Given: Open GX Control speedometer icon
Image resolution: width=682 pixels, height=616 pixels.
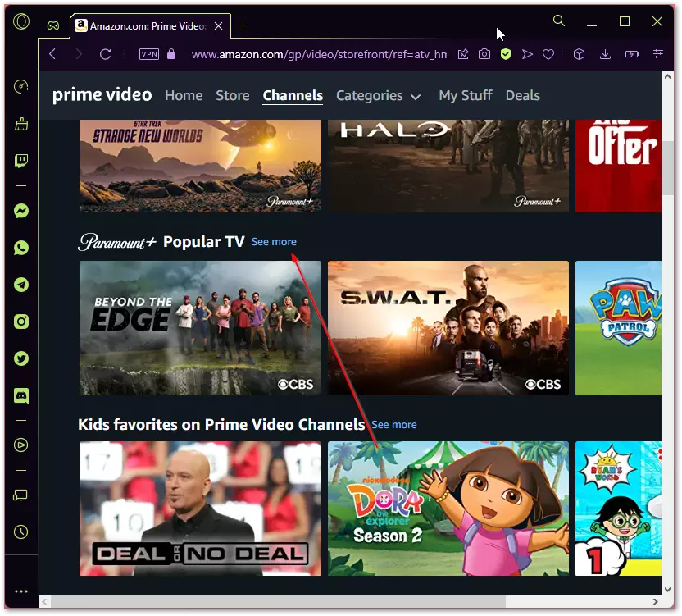Looking at the screenshot, I should 20,87.
